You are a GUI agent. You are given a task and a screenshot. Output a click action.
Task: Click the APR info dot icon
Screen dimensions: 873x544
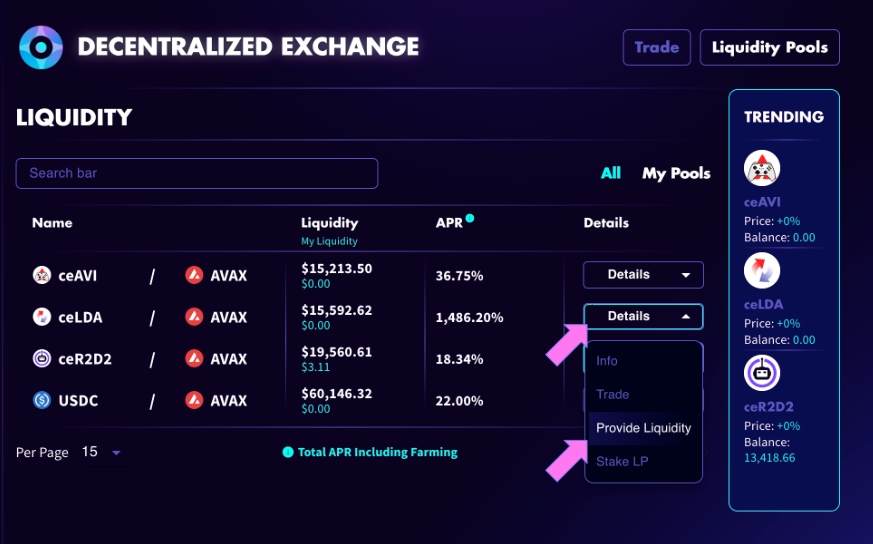click(x=470, y=218)
